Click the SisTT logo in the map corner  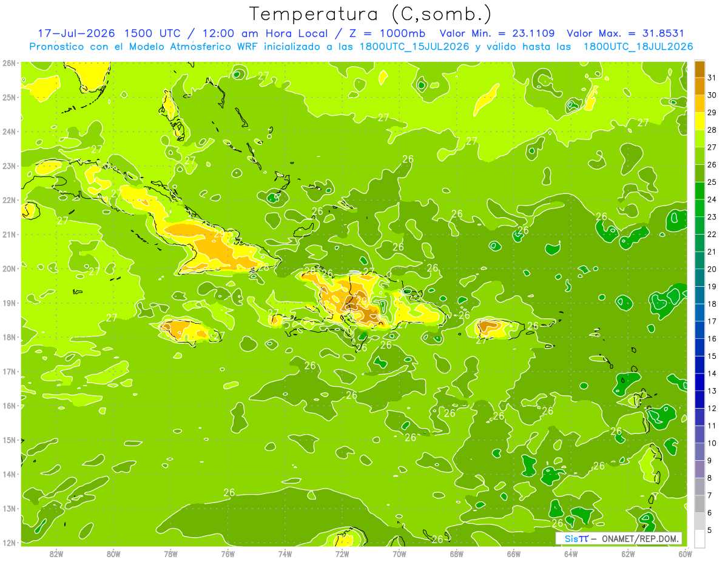click(x=576, y=538)
